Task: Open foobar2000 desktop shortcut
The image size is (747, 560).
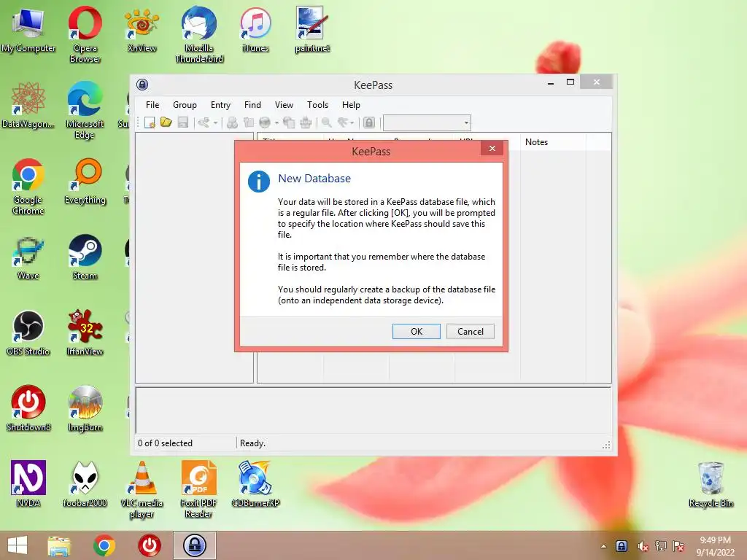Action: click(85, 484)
